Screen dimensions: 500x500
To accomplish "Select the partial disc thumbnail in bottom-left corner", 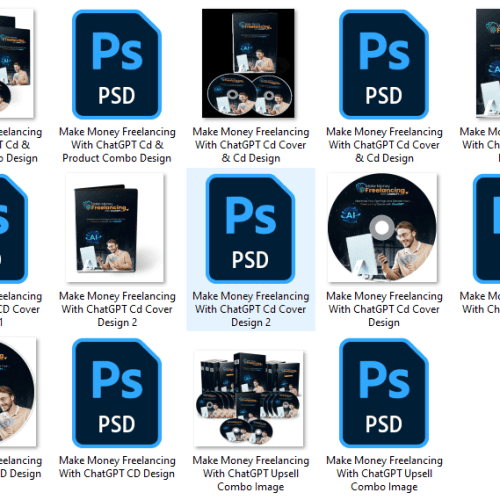I will pos(18,392).
